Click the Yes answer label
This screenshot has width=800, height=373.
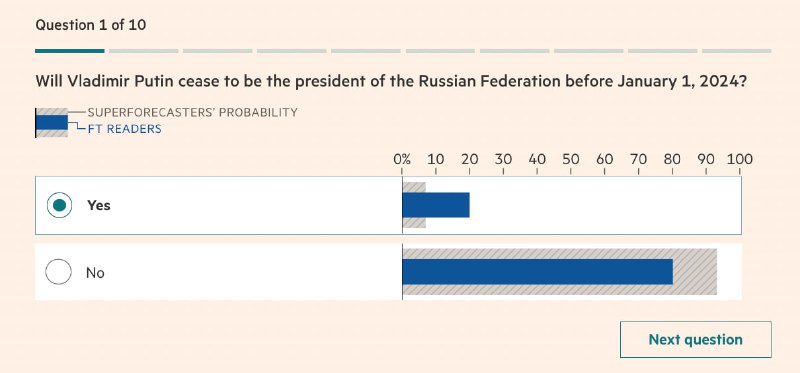point(98,205)
